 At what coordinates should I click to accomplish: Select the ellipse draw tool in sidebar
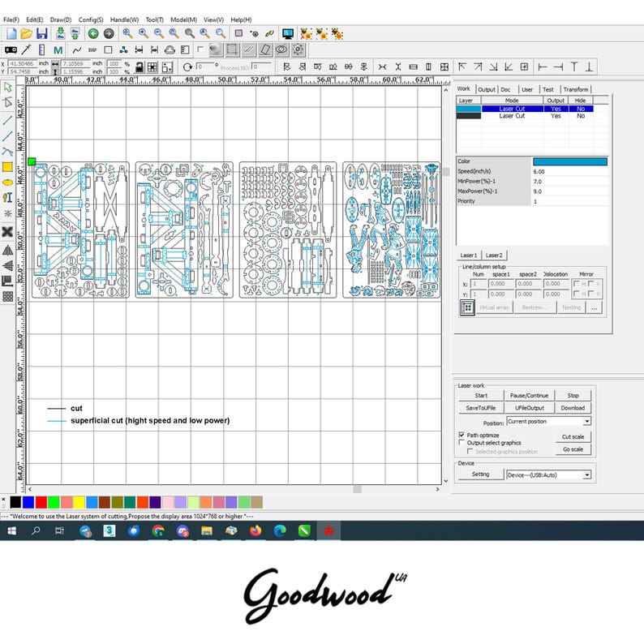coord(7,182)
